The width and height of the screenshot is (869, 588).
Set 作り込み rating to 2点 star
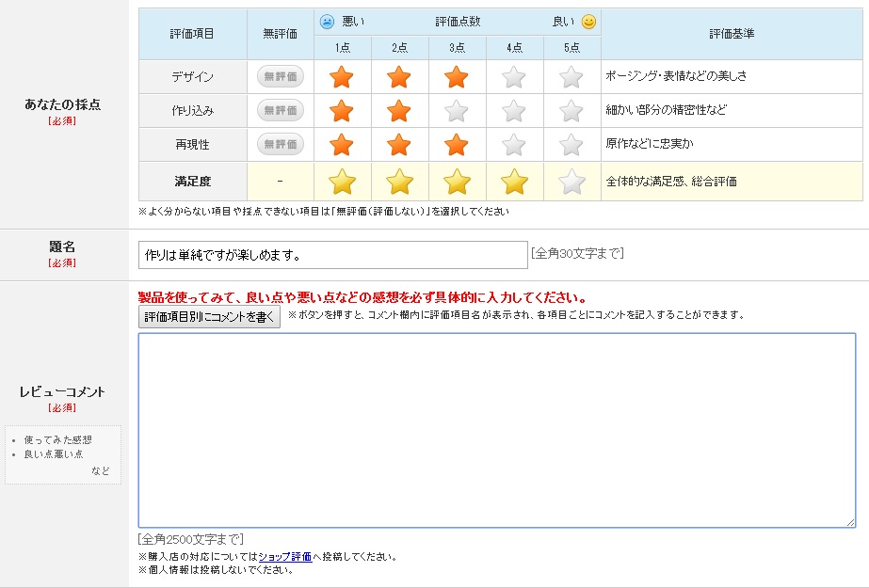tap(399, 111)
